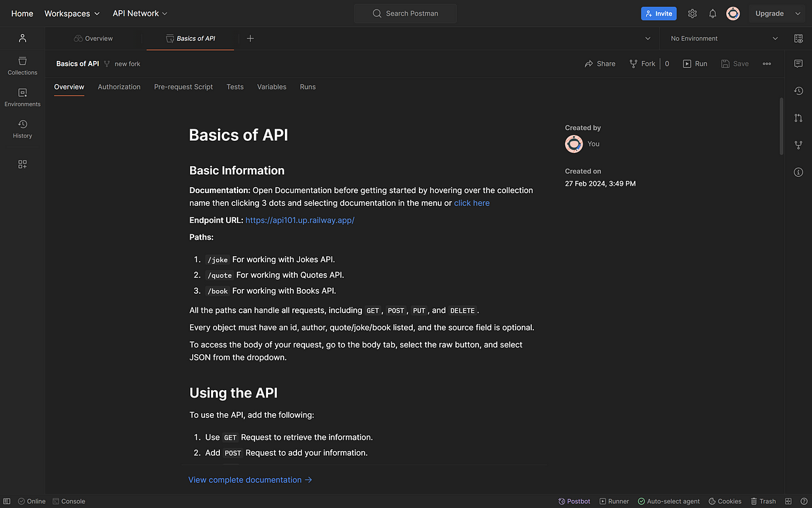The image size is (812, 508).
Task: Expand the API Network dropdown
Action: click(x=140, y=14)
